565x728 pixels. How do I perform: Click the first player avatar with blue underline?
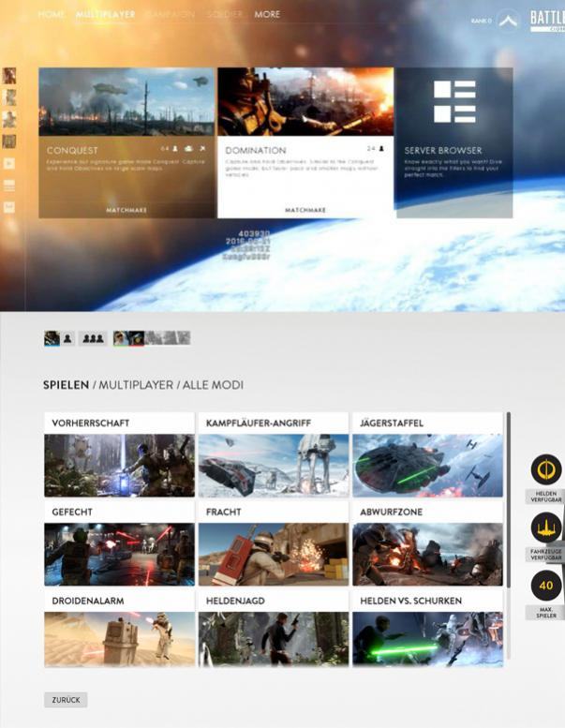(52, 338)
